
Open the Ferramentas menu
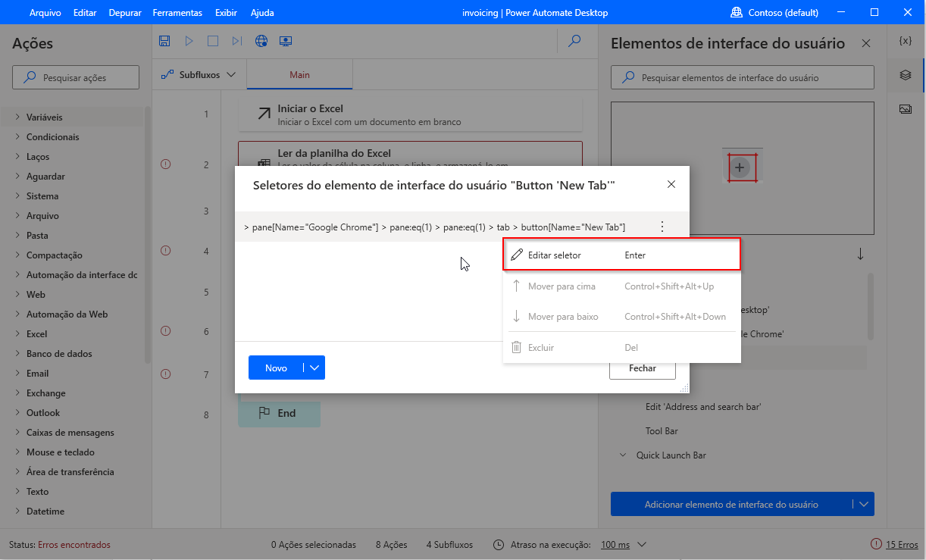tap(177, 13)
